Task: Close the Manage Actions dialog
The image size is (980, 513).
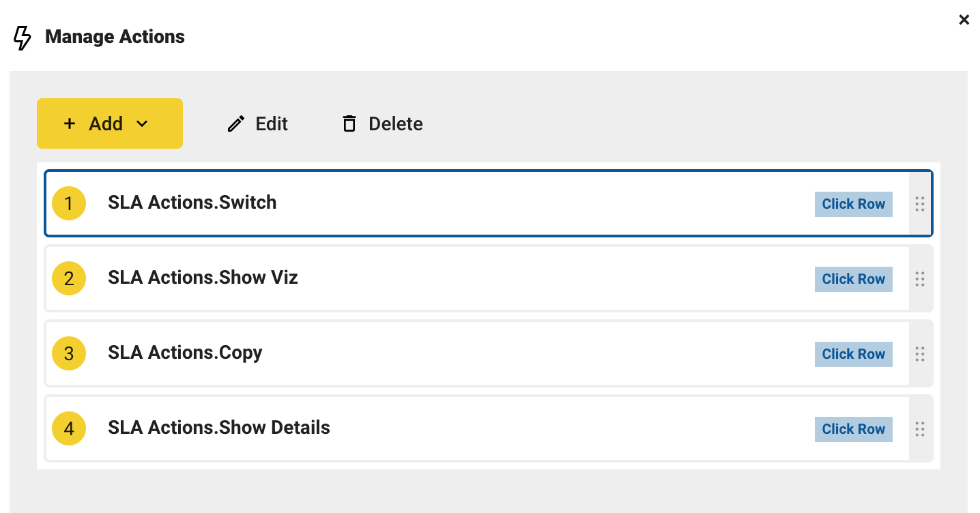Action: pos(964,19)
